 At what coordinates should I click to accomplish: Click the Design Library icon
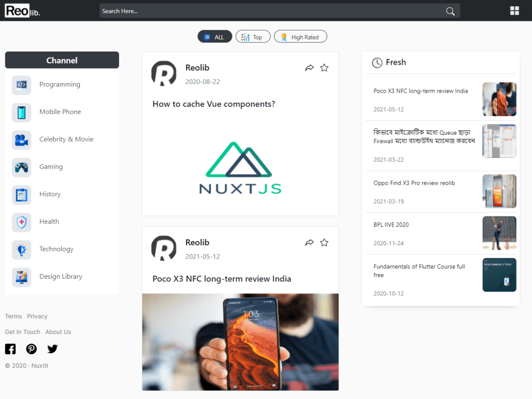[21, 277]
